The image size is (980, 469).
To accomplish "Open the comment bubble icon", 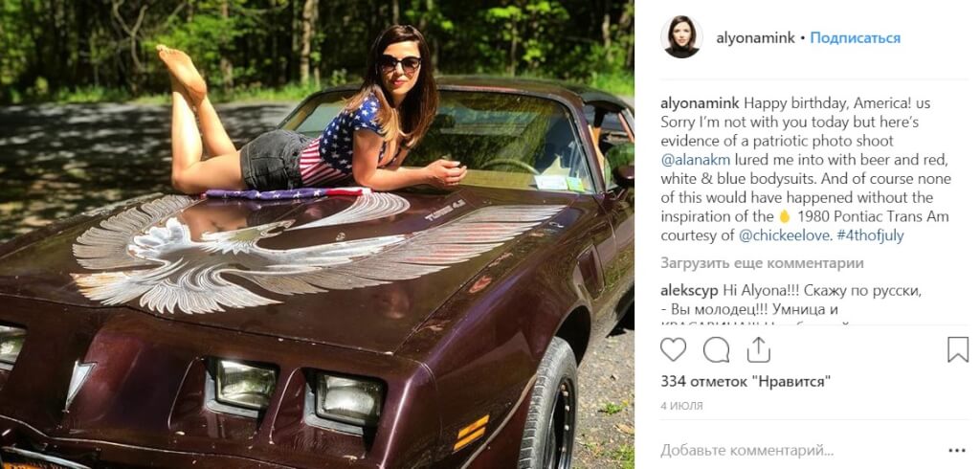I will click(x=716, y=349).
